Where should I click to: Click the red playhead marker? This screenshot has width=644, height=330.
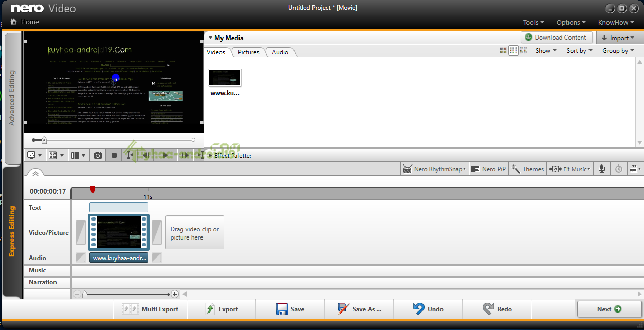93,190
